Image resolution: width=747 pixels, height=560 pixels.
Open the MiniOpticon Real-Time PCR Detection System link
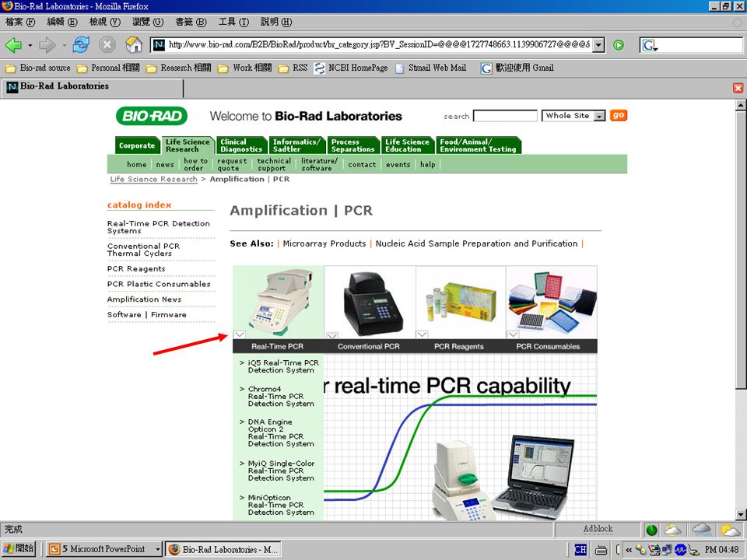(x=281, y=505)
